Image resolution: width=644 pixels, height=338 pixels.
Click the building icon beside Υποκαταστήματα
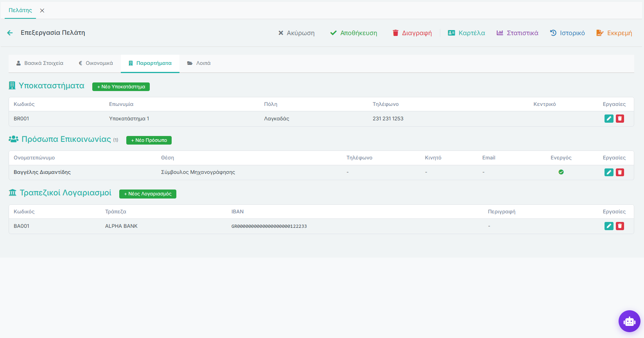12,86
